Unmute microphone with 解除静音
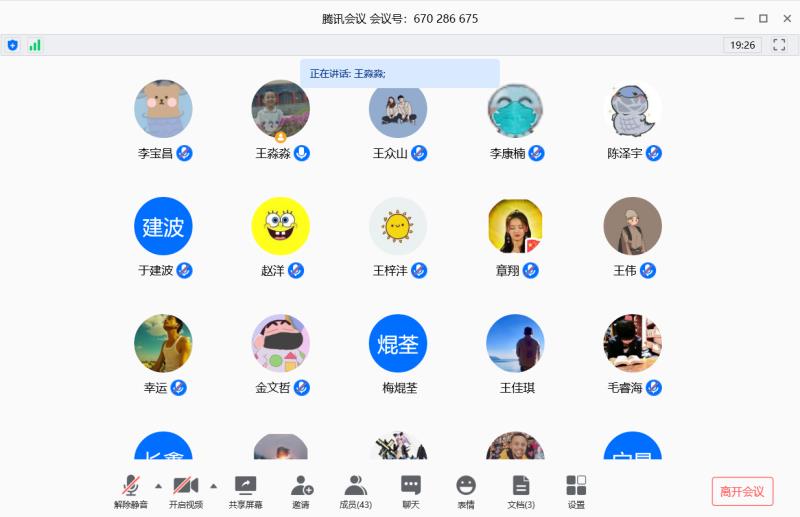The image size is (800, 517). tap(131, 491)
